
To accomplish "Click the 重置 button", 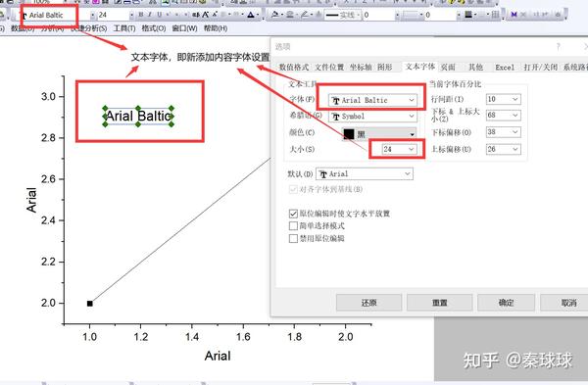I will pos(439,303).
